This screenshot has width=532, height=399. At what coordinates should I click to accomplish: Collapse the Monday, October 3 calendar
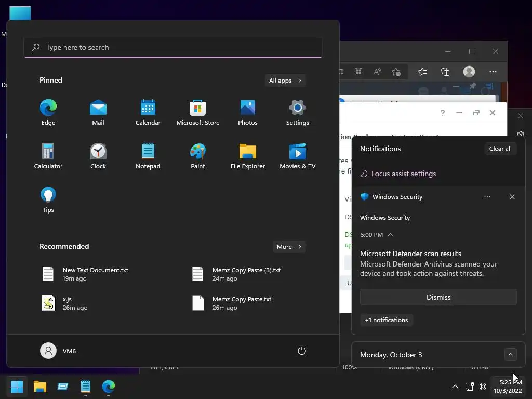[511, 355]
